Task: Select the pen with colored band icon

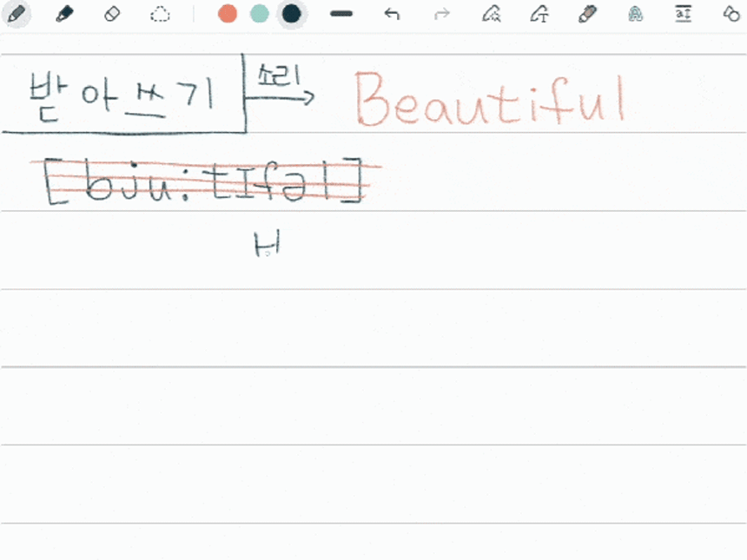Action: [x=588, y=14]
